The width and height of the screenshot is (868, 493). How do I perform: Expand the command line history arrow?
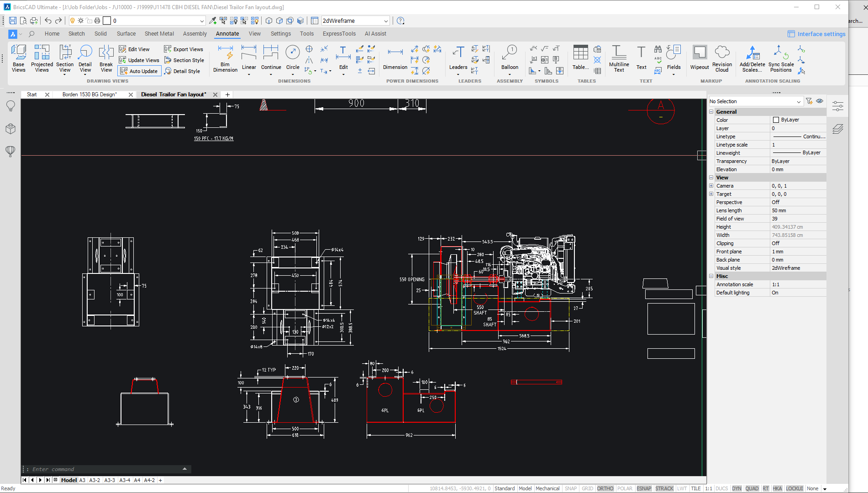tap(184, 469)
